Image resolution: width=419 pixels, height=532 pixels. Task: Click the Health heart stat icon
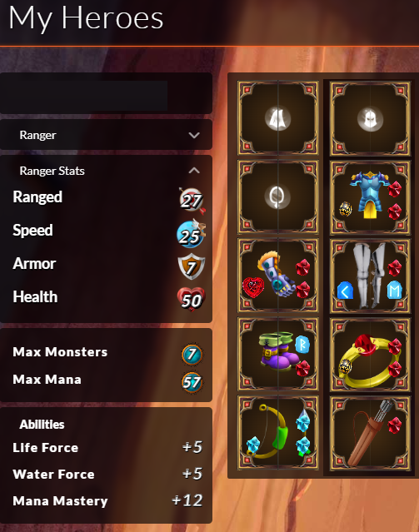click(x=191, y=299)
